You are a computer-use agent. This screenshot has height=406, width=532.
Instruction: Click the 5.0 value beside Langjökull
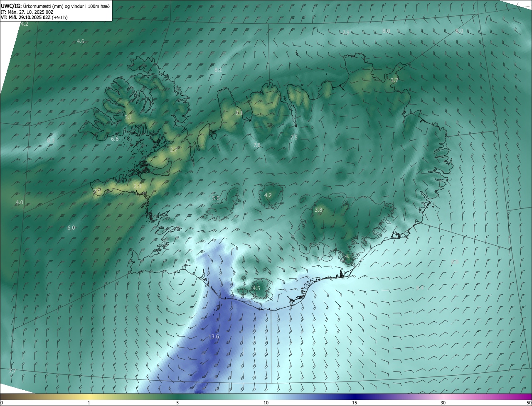click(x=216, y=198)
